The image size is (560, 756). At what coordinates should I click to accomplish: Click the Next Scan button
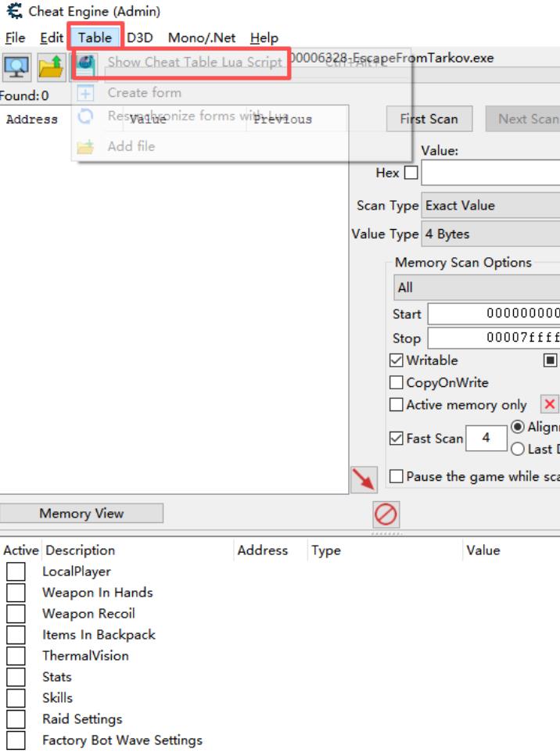[x=525, y=119]
